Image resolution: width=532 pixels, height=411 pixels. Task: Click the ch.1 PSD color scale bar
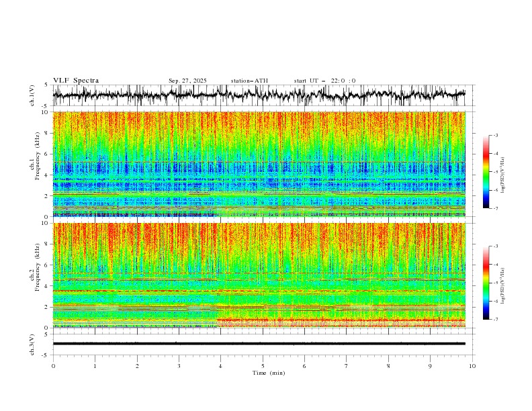[486, 172]
